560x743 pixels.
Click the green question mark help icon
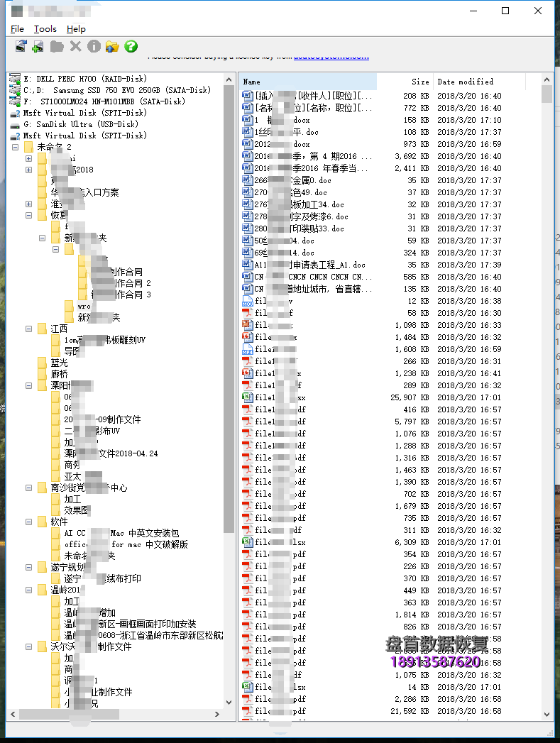[x=131, y=46]
